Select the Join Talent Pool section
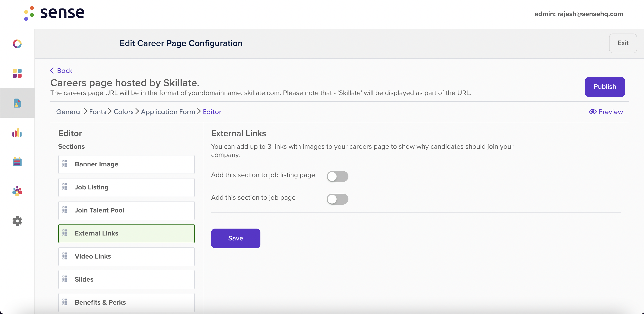 pyautogui.click(x=126, y=210)
